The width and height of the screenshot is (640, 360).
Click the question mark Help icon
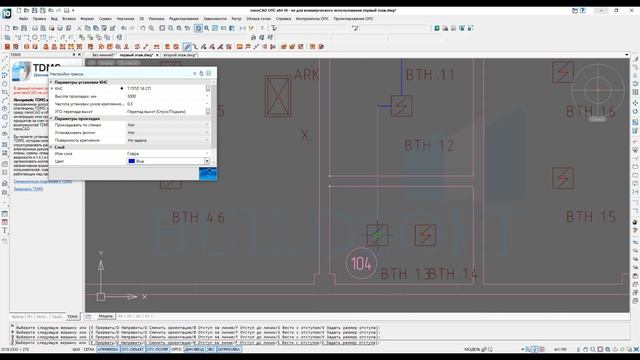coord(262,28)
